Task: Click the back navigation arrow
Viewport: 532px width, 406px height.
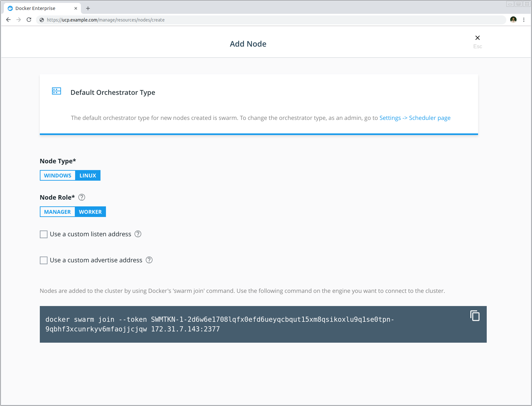Action: tap(8, 20)
